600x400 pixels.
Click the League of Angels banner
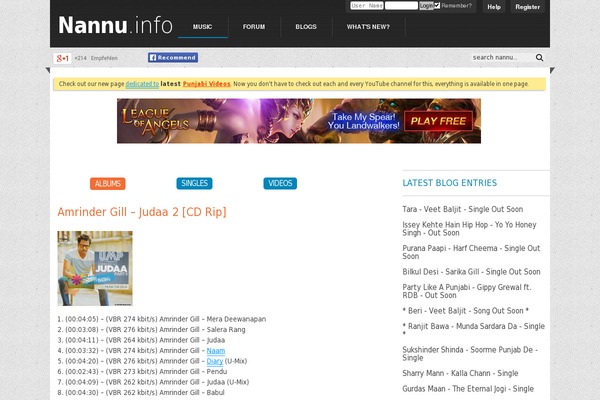coord(299,121)
